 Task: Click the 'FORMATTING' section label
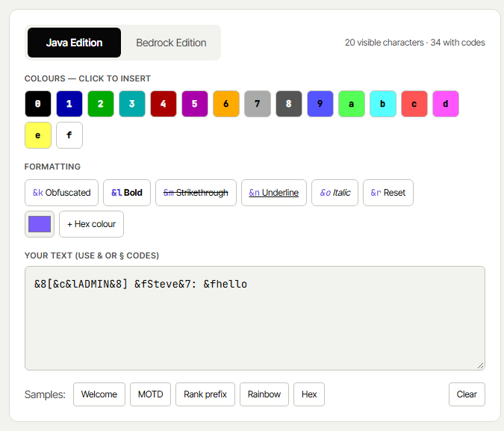point(52,167)
